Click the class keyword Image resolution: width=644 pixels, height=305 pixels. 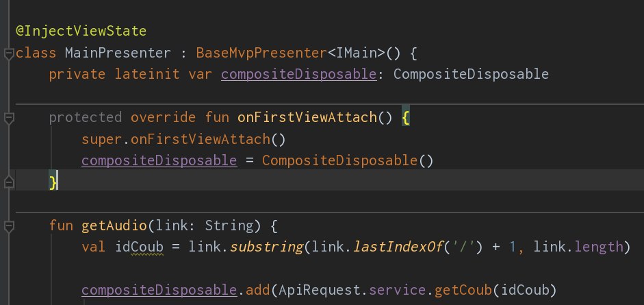click(36, 53)
